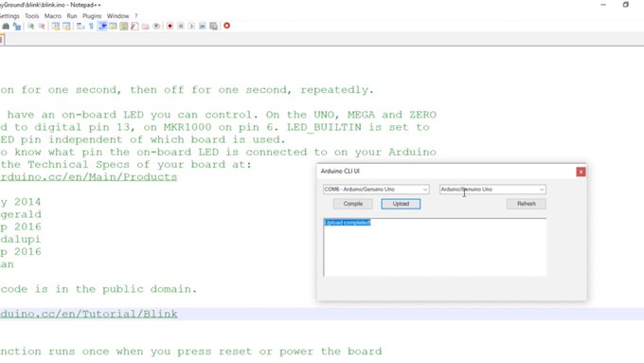Minimize the Notepad++ window
The image size is (644, 363).
click(603, 5)
